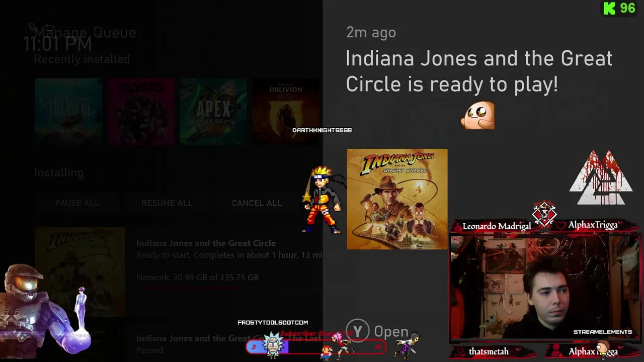Image resolution: width=644 pixels, height=362 pixels.
Task: Click the thatsmetah label below the webcam
Action: click(x=489, y=352)
